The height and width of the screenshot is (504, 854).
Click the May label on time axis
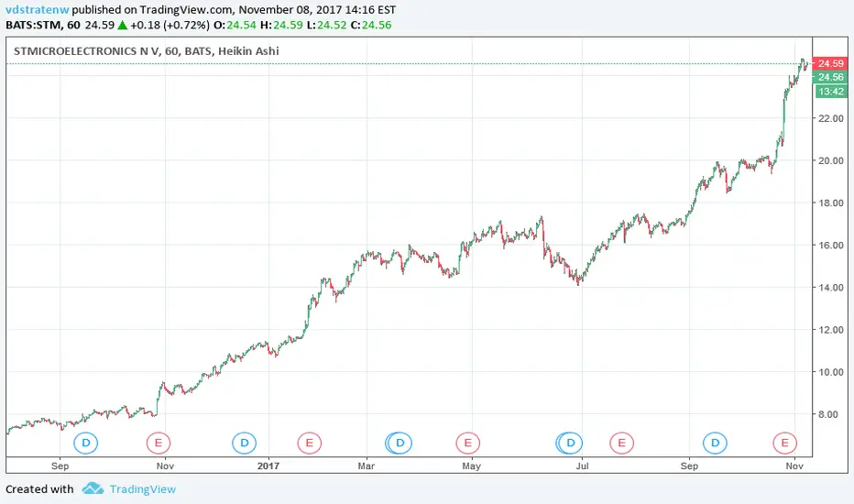point(472,466)
